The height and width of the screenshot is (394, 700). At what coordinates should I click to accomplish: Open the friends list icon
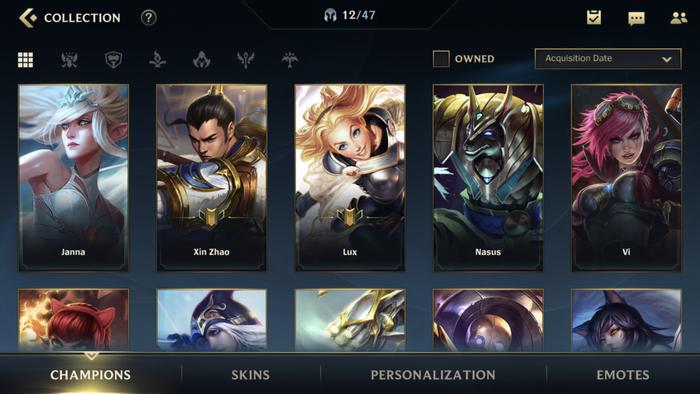(x=679, y=18)
